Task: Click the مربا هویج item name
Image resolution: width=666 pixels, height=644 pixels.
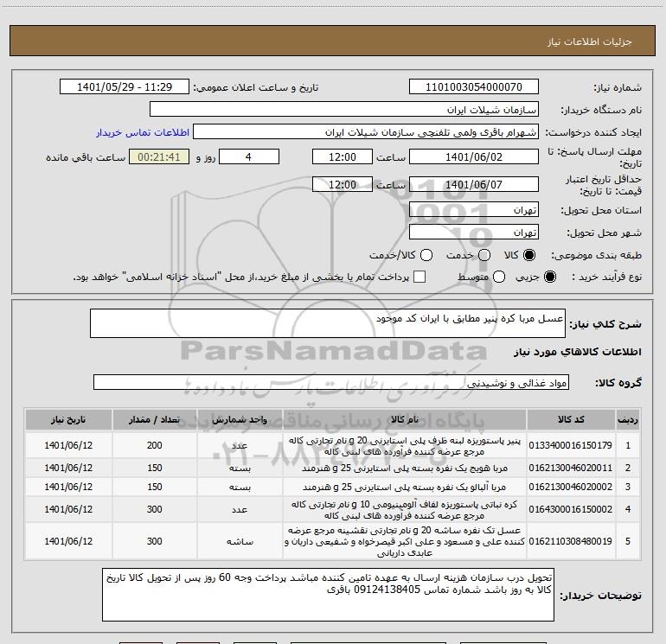Action: tap(405, 468)
